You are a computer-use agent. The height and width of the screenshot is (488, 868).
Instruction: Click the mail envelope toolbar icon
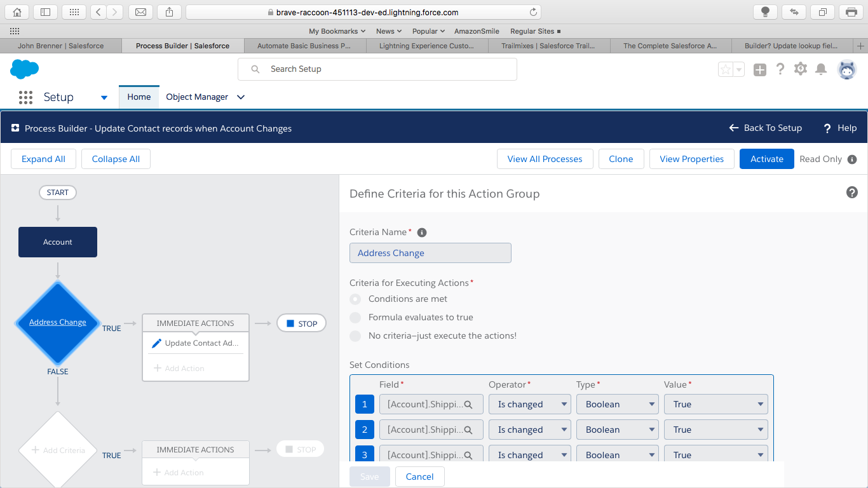[140, 12]
